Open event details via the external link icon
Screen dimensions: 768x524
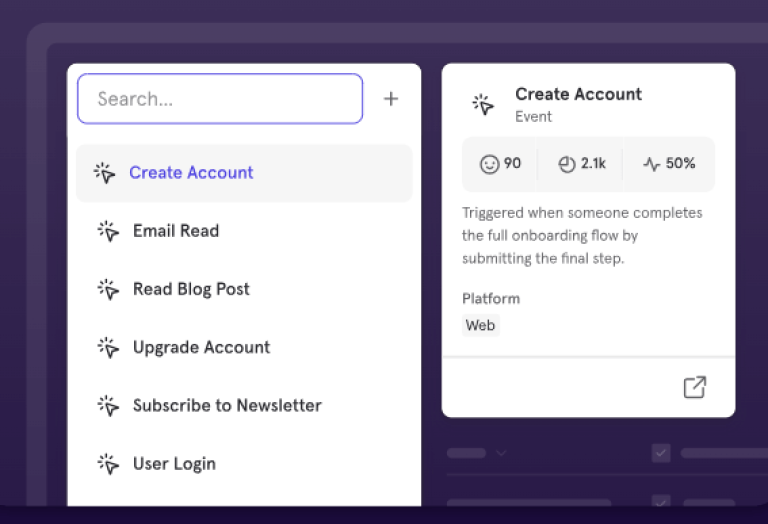[x=694, y=387]
